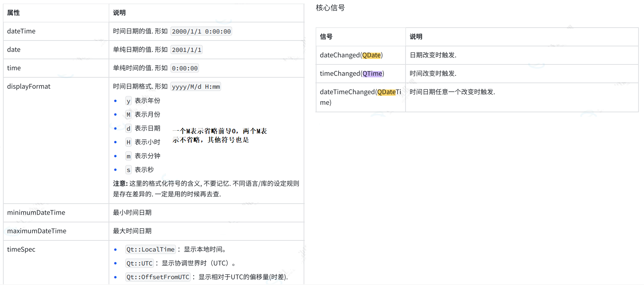Select the dateTimeChanged signal entry
The image size is (644, 285).
point(360,97)
